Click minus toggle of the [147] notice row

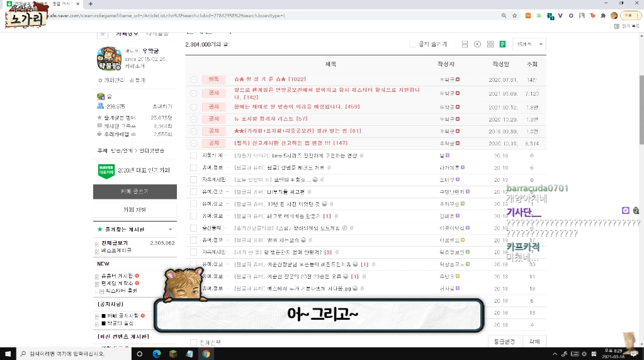(x=193, y=143)
